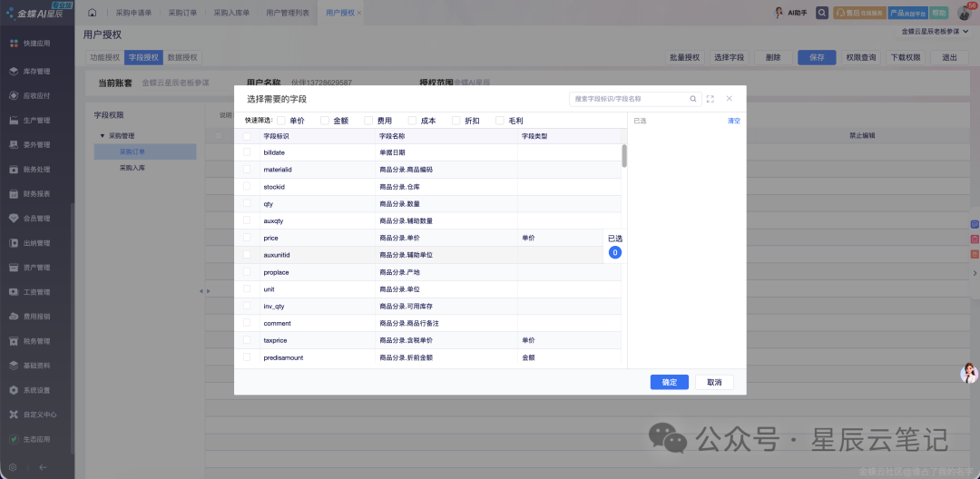Image resolution: width=980 pixels, height=479 pixels.
Task: Open 工资管理 module in sidebar
Action: [x=30, y=291]
